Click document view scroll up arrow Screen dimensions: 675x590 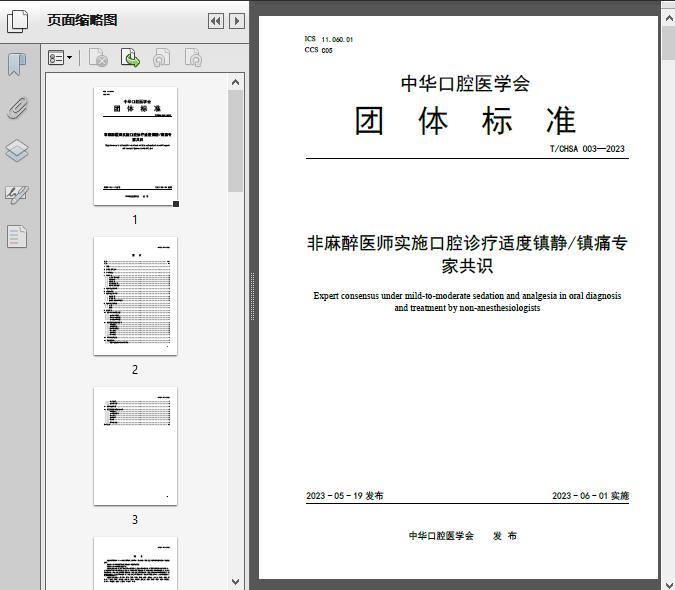(669, 19)
